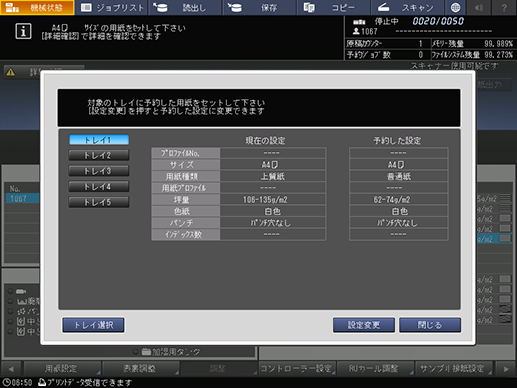Open 例カール調整 bottom menu

pos(375,369)
